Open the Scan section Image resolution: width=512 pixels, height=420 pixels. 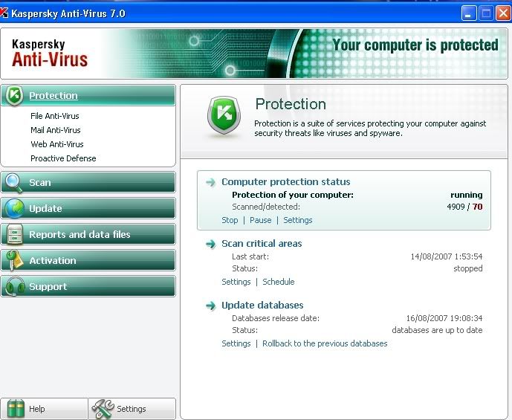pos(88,182)
